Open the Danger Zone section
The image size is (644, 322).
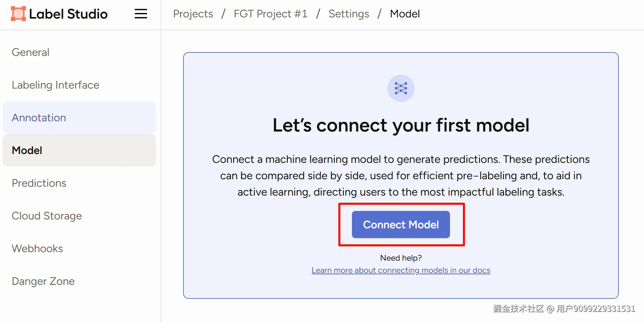43,281
